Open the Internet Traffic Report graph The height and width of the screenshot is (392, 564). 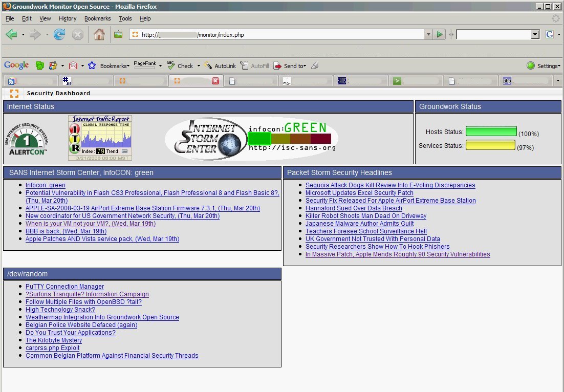pos(100,138)
